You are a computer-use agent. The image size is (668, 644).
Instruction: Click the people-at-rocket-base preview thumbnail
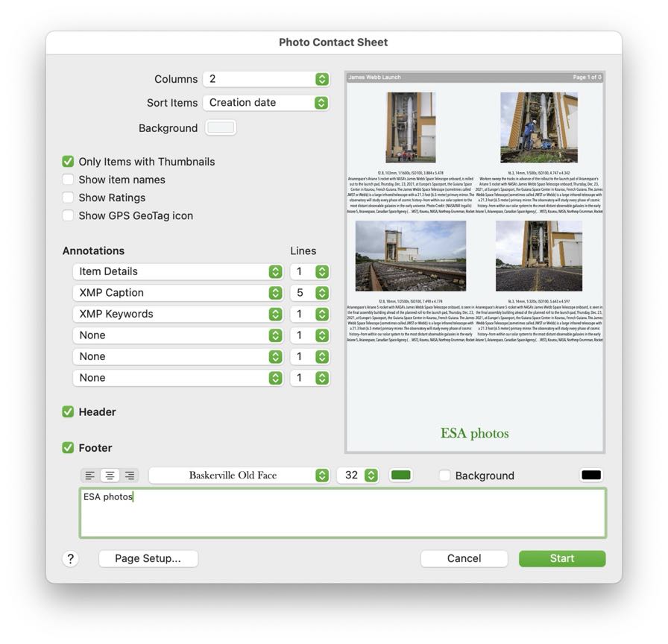click(x=411, y=127)
